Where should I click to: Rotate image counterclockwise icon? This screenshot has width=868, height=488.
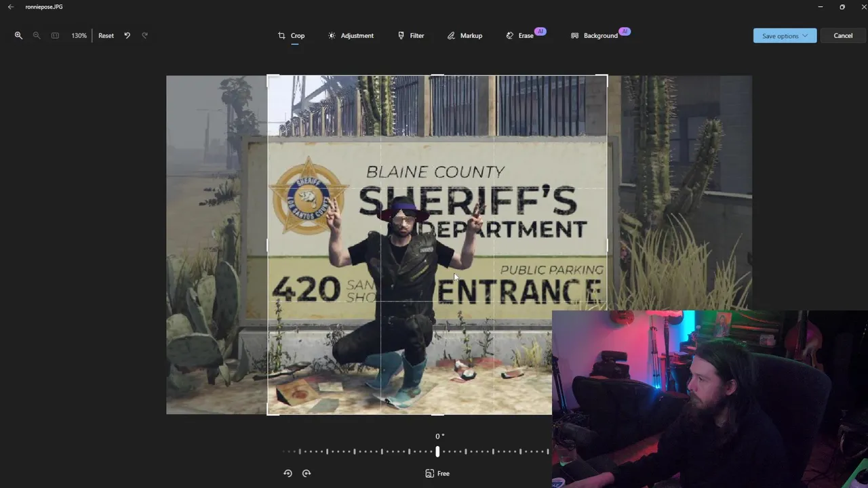tap(288, 473)
